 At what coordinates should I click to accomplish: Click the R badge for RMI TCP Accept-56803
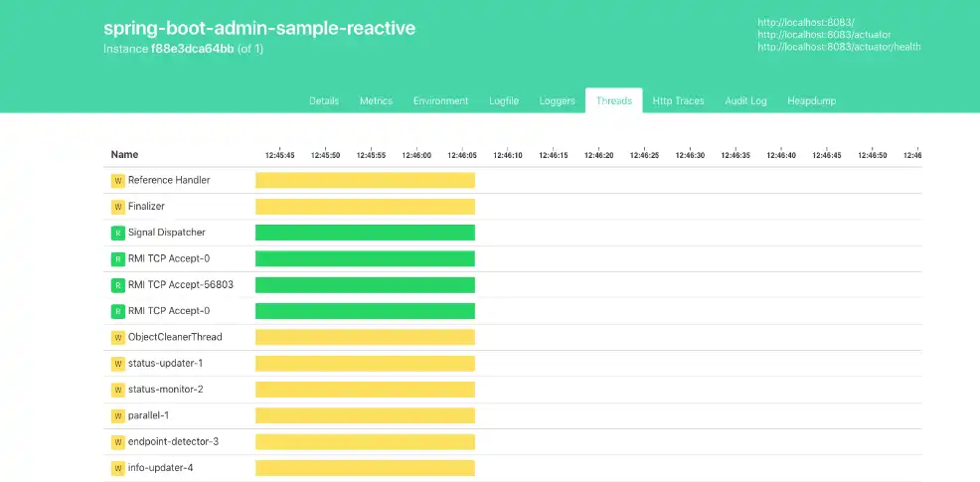pyautogui.click(x=118, y=285)
